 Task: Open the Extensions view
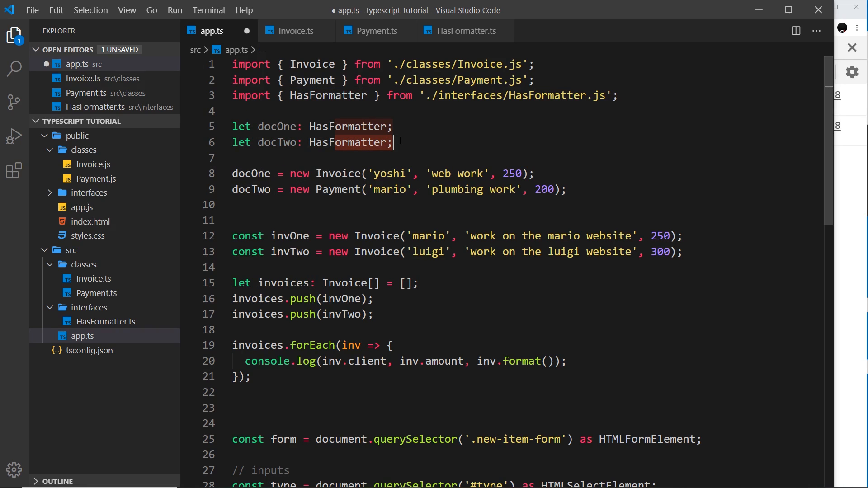tap(14, 170)
